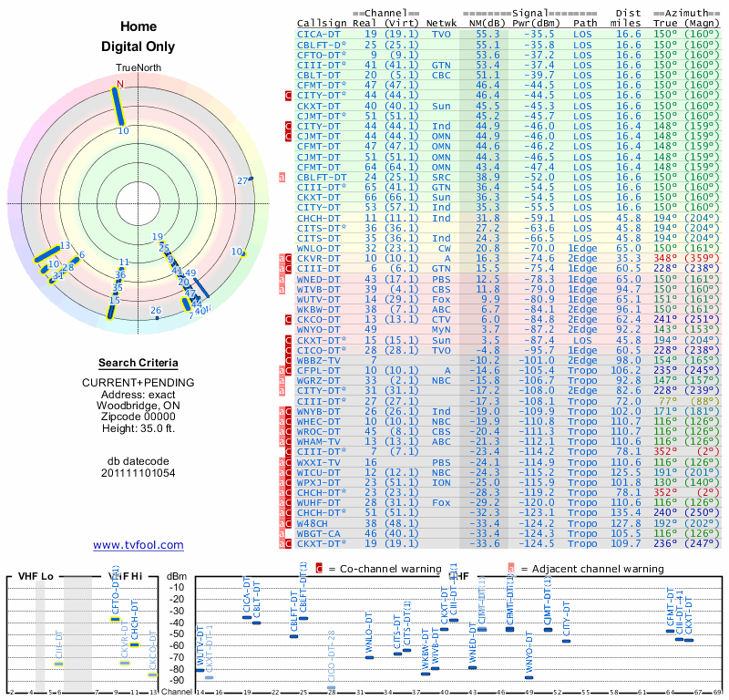Screen dimensions: 729x700
Task: Click the Callsign column header
Action: [322, 24]
